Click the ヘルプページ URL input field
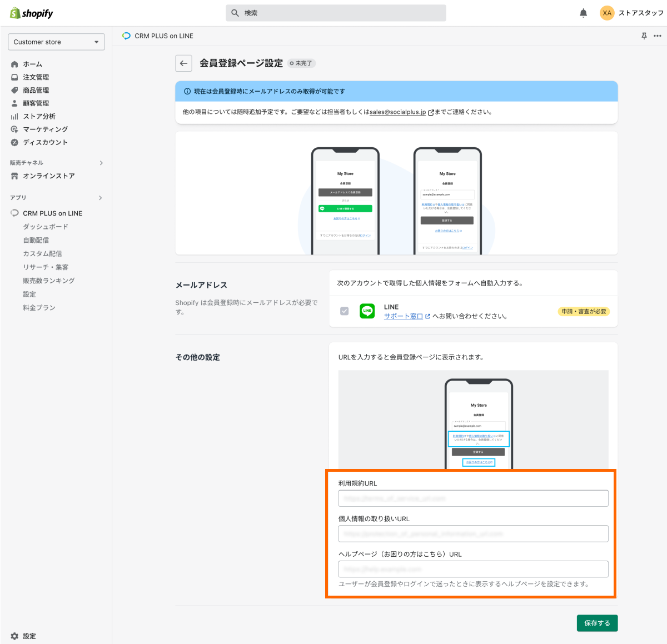The width and height of the screenshot is (667, 644). click(473, 569)
